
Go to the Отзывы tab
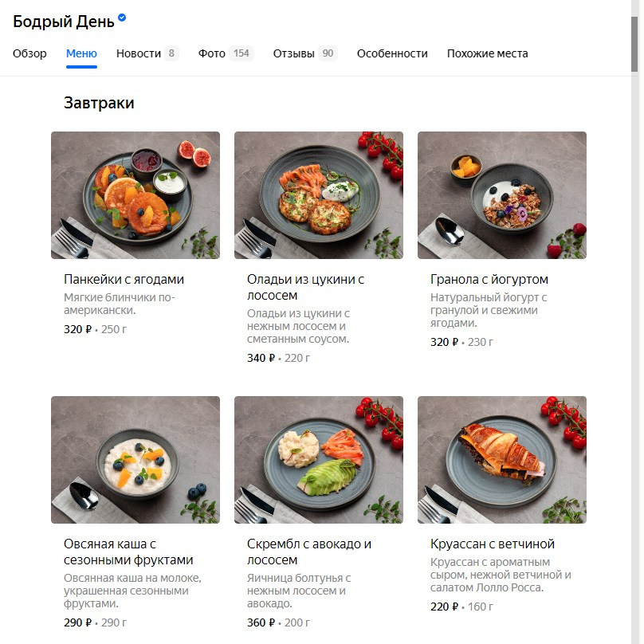coord(305,53)
